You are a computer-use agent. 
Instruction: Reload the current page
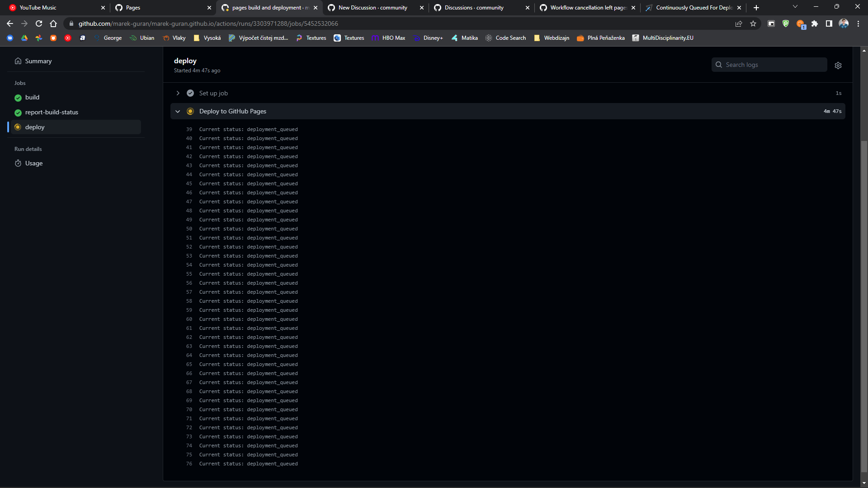click(x=39, y=23)
